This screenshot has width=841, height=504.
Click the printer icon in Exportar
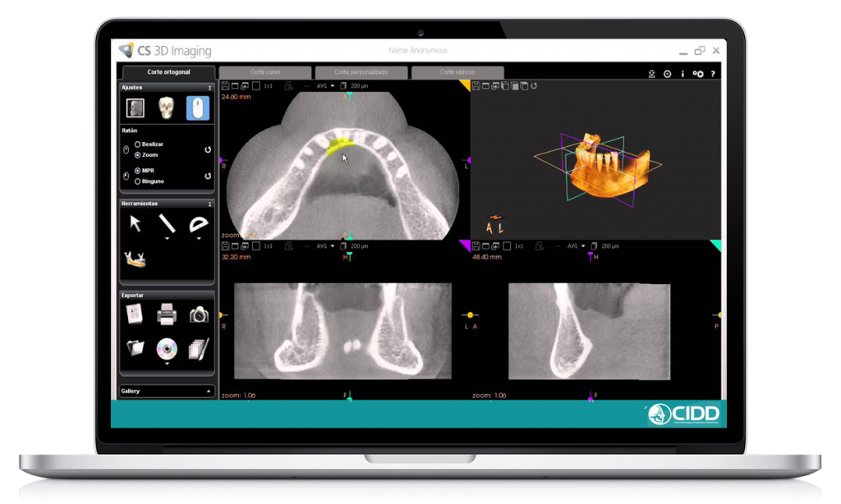167,313
